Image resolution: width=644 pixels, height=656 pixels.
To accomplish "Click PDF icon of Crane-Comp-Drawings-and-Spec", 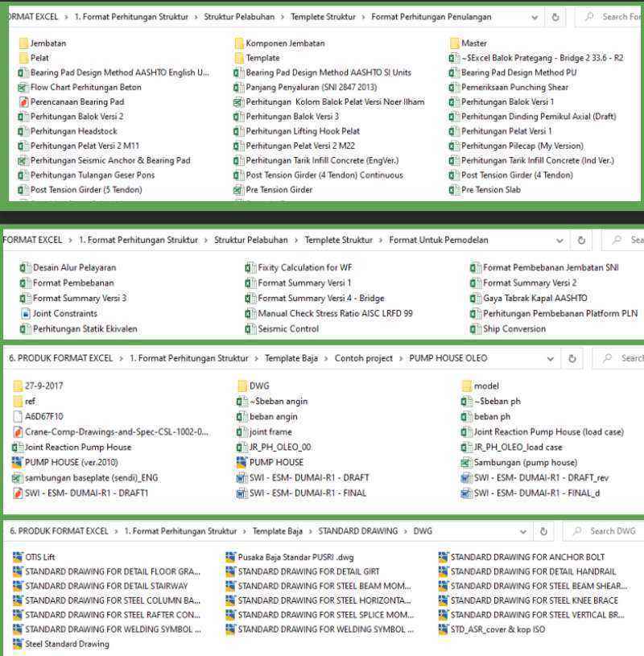I will (x=18, y=431).
